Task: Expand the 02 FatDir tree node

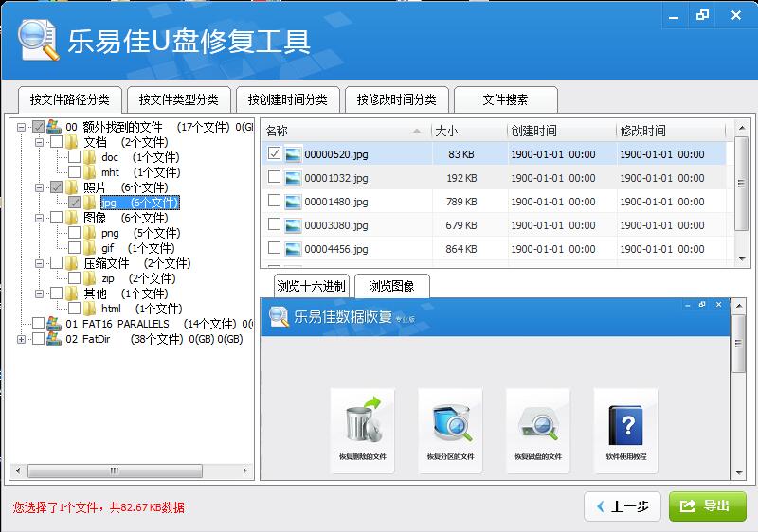Action: (x=21, y=339)
